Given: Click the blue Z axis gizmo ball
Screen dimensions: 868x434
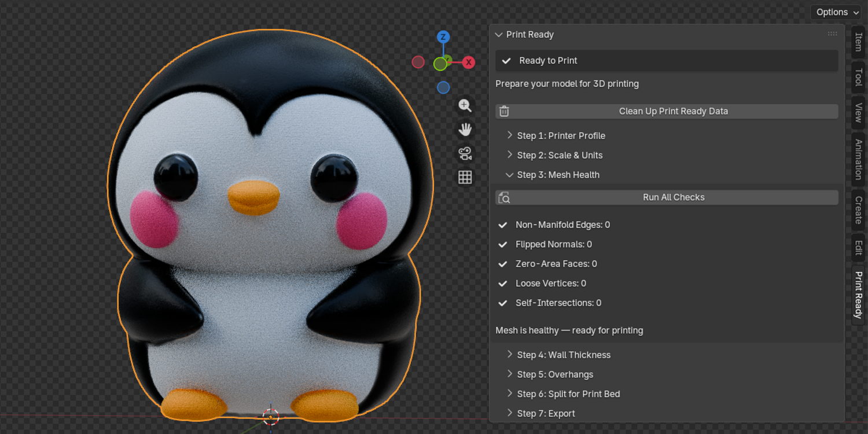Looking at the screenshot, I should click(443, 37).
